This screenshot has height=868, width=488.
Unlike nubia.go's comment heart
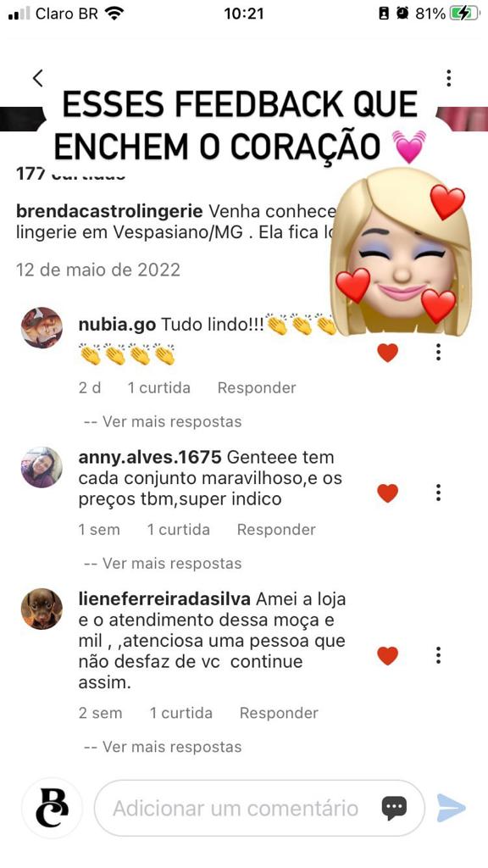click(387, 352)
